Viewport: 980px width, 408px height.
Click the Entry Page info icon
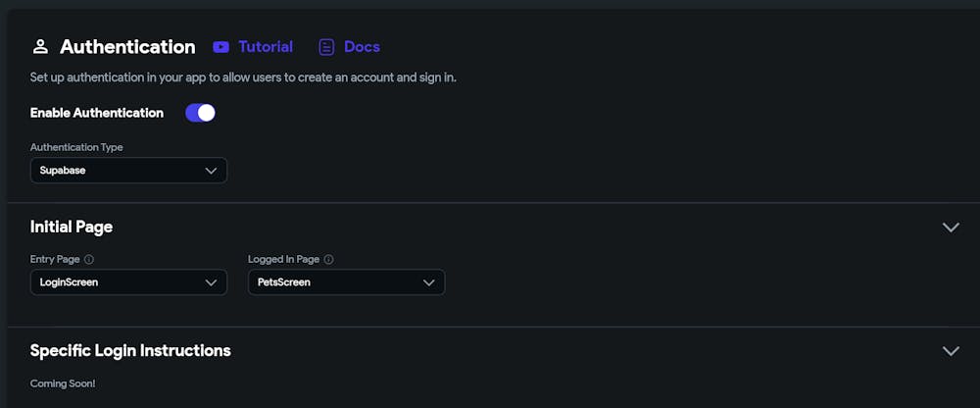[x=89, y=260]
